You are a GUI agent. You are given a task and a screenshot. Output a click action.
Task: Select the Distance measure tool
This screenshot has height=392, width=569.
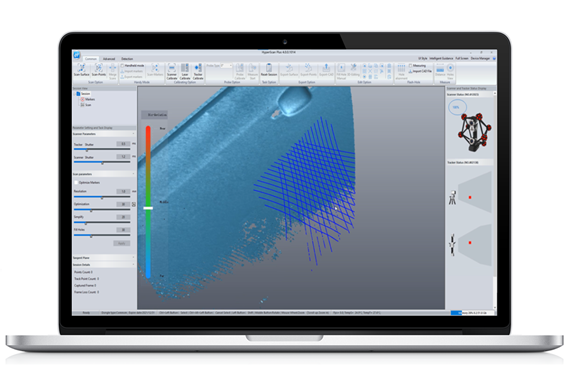click(440, 70)
